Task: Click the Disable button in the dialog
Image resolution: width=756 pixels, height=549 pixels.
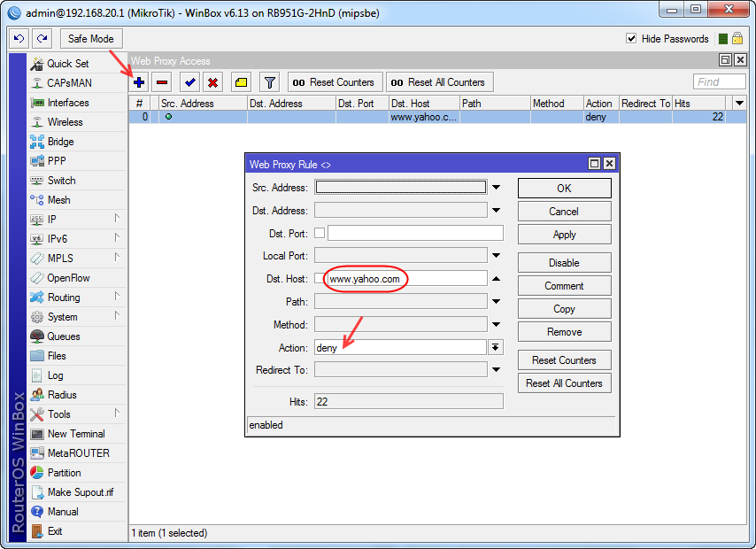Action: [564, 263]
